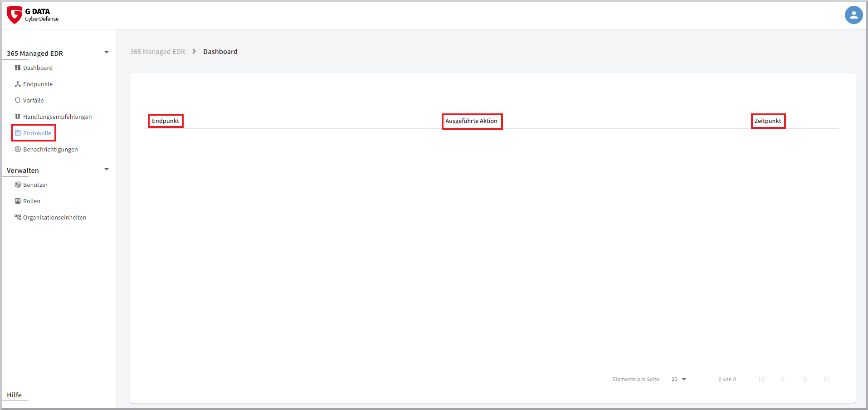
Task: Collapse the Verwalten section
Action: click(107, 170)
